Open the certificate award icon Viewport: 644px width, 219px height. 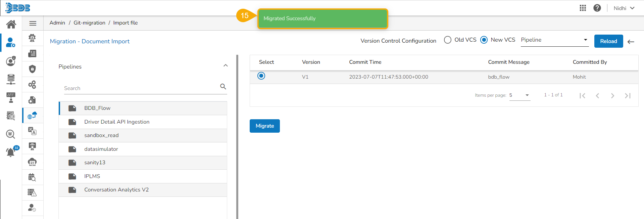(32, 146)
